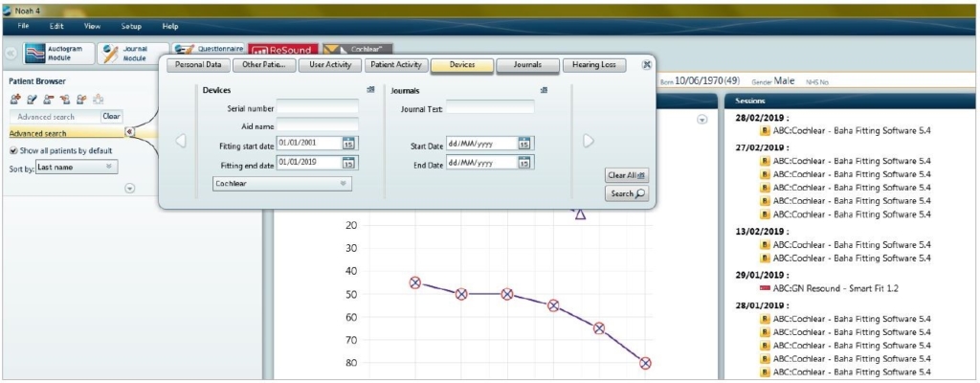Image resolution: width=980 pixels, height=383 pixels.
Task: Click the Baha icon on the 28/02/2019 session
Action: point(765,131)
